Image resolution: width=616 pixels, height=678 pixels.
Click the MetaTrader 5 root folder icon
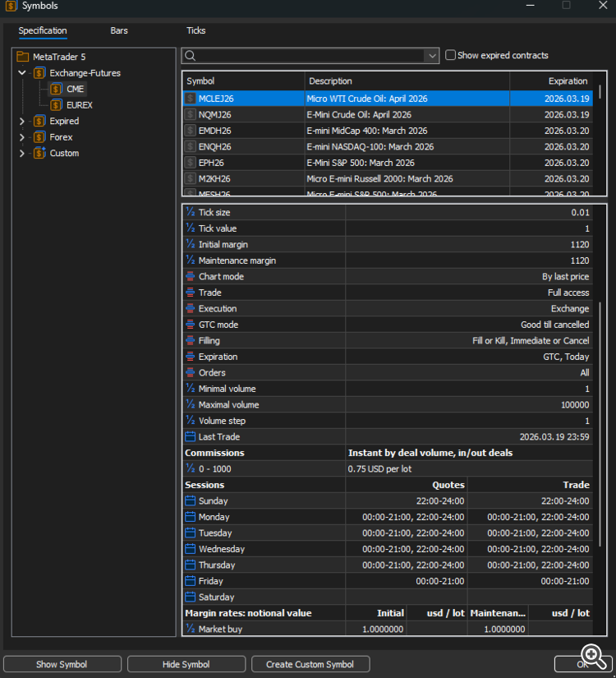pos(23,57)
